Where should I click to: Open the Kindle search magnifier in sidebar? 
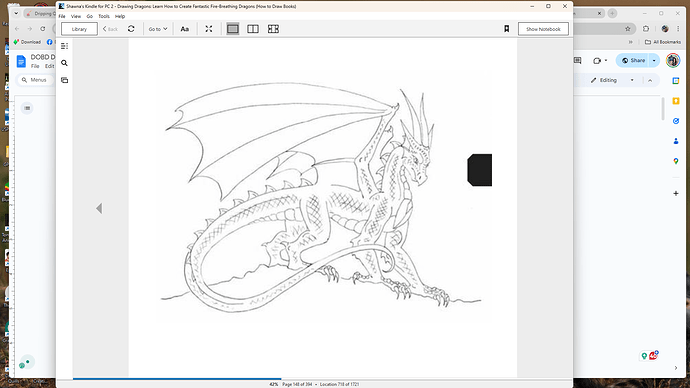pos(64,63)
